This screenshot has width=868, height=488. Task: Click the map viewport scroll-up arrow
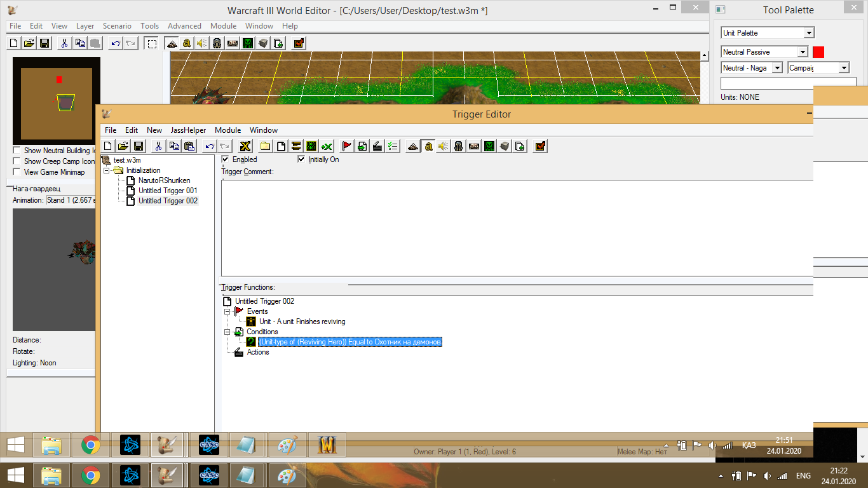704,56
